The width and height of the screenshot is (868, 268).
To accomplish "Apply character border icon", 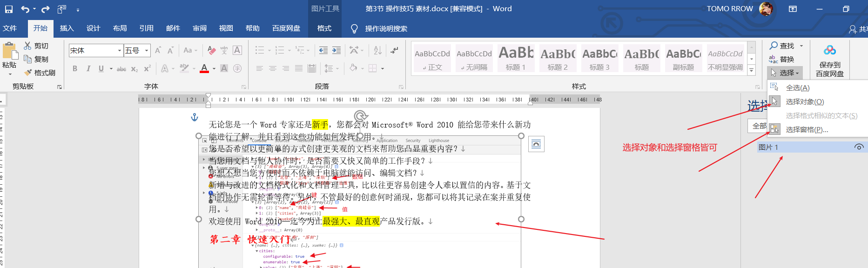I will (x=237, y=50).
